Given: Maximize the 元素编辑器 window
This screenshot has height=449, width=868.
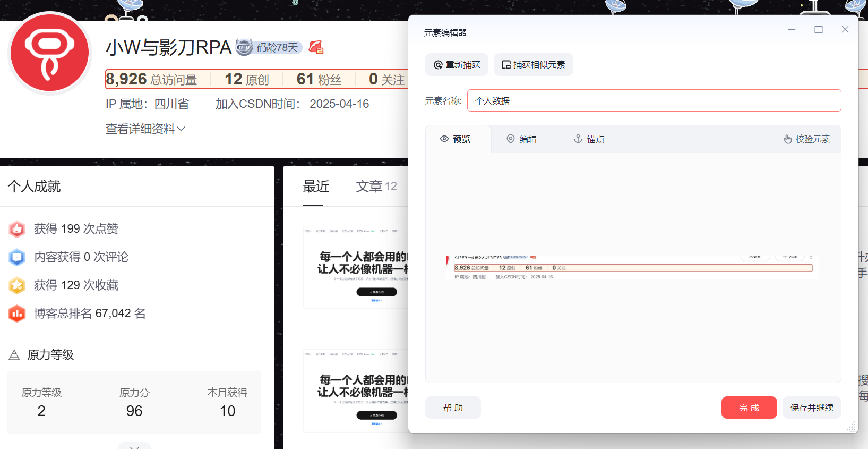Looking at the screenshot, I should (819, 30).
